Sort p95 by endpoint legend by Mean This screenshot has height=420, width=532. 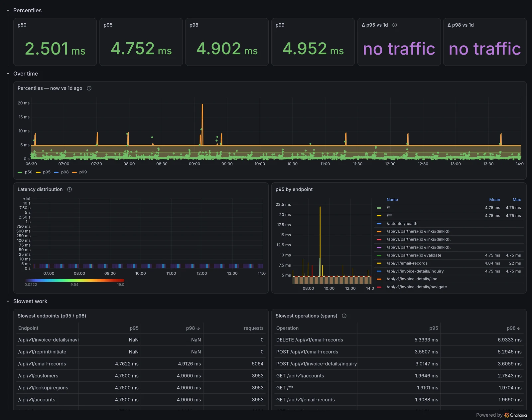[x=494, y=200]
